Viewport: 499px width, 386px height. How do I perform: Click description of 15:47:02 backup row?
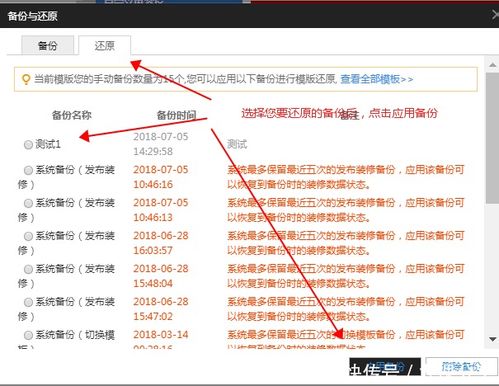pyautogui.click(x=346, y=309)
